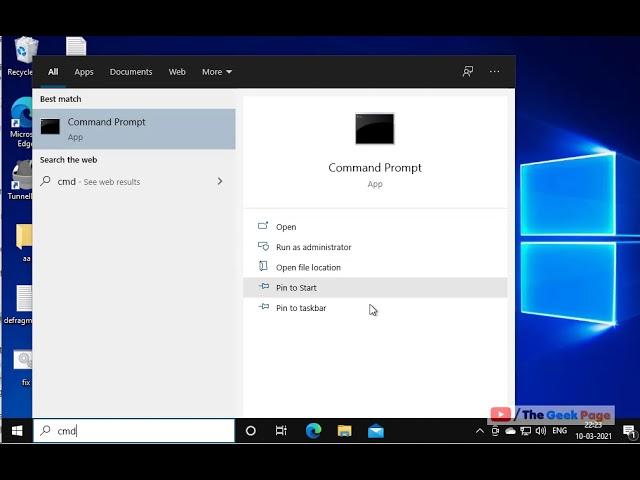Image resolution: width=640 pixels, height=480 pixels.
Task: Click the Windows Start button
Action: [x=17, y=431]
